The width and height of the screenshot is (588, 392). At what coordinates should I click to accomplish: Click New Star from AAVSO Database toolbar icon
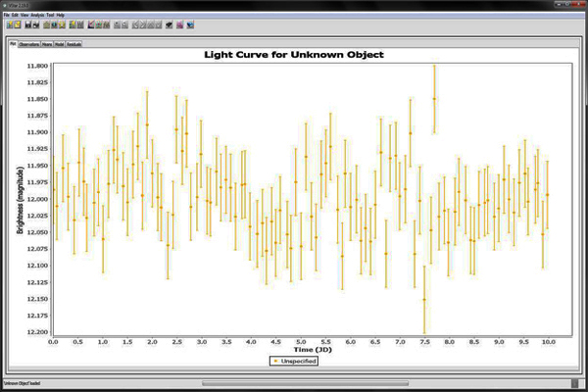tap(10, 24)
